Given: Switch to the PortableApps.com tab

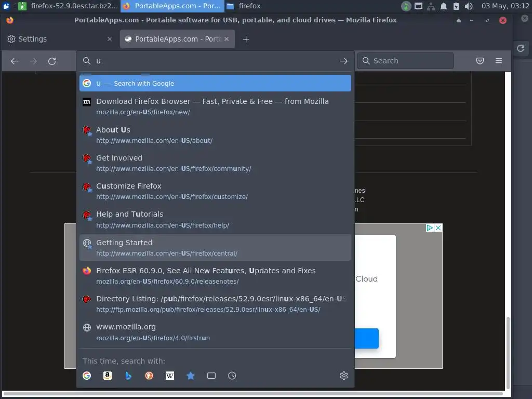Looking at the screenshot, I should tap(177, 39).
